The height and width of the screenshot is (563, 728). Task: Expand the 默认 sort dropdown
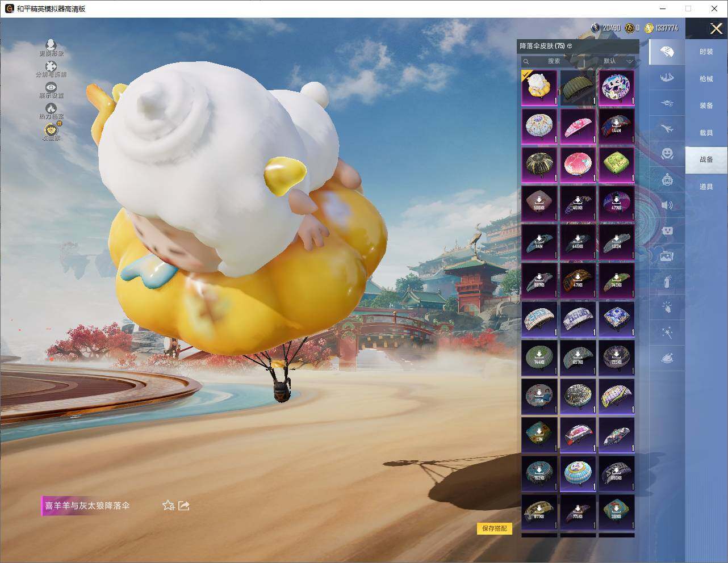(616, 61)
